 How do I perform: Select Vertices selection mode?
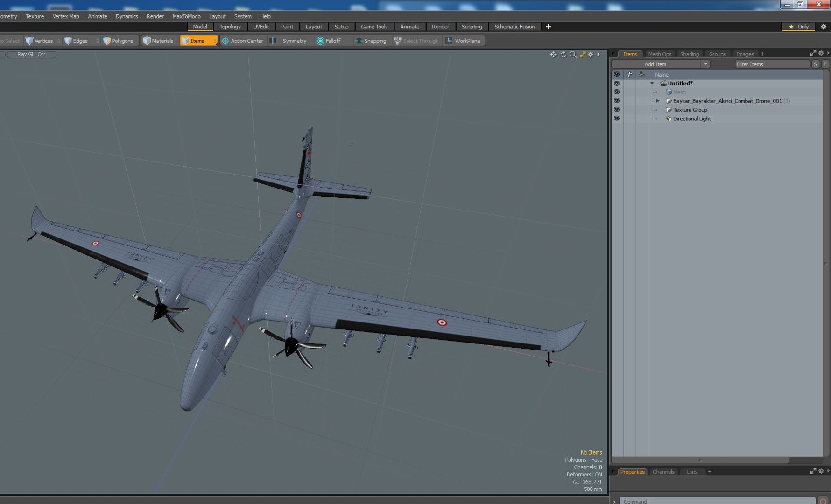pyautogui.click(x=40, y=41)
